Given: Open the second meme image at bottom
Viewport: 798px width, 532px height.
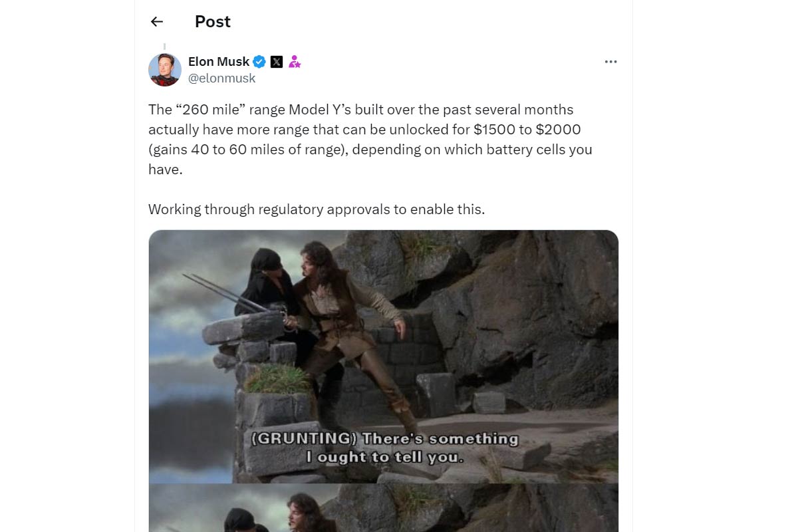Looking at the screenshot, I should 384,509.
